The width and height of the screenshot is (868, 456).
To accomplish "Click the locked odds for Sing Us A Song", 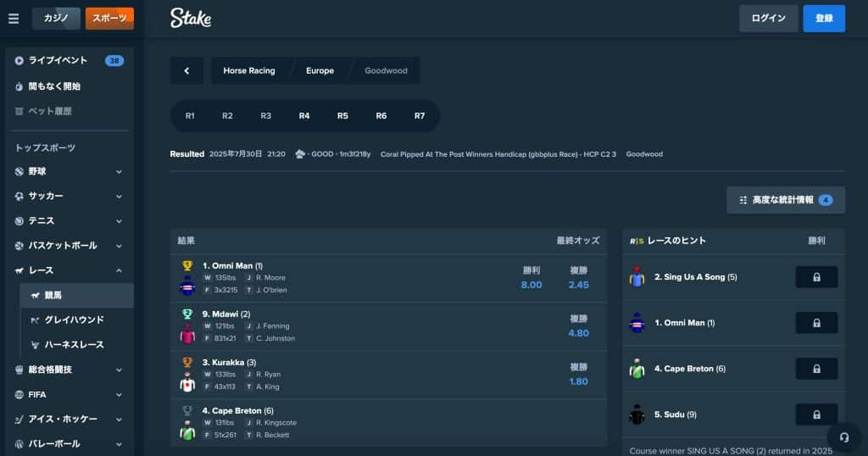I will (816, 277).
